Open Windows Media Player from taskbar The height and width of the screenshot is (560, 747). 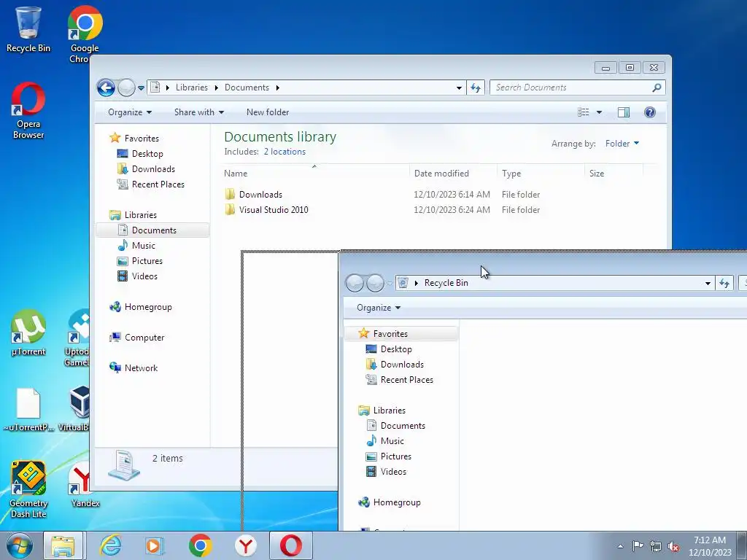click(155, 545)
